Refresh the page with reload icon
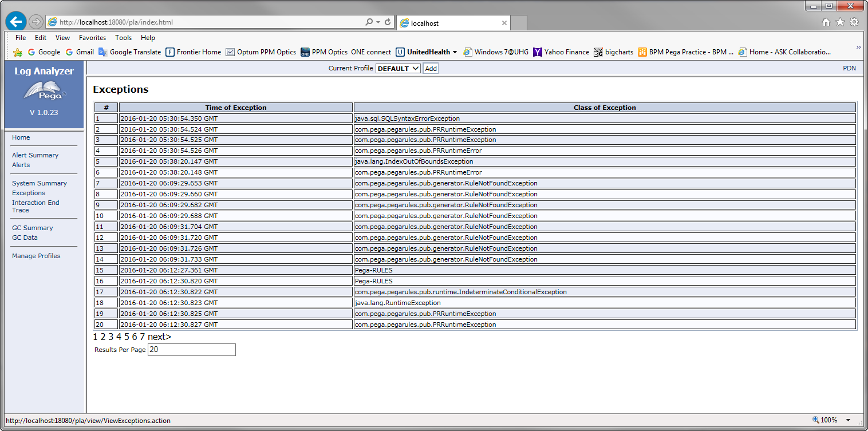Viewport: 868px width, 431px height. click(388, 22)
